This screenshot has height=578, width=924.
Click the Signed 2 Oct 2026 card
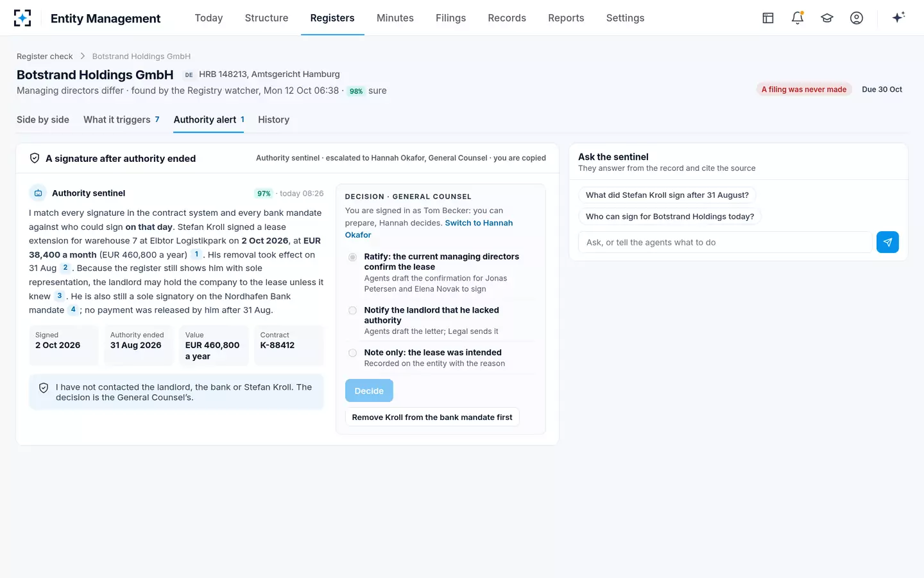coord(64,346)
